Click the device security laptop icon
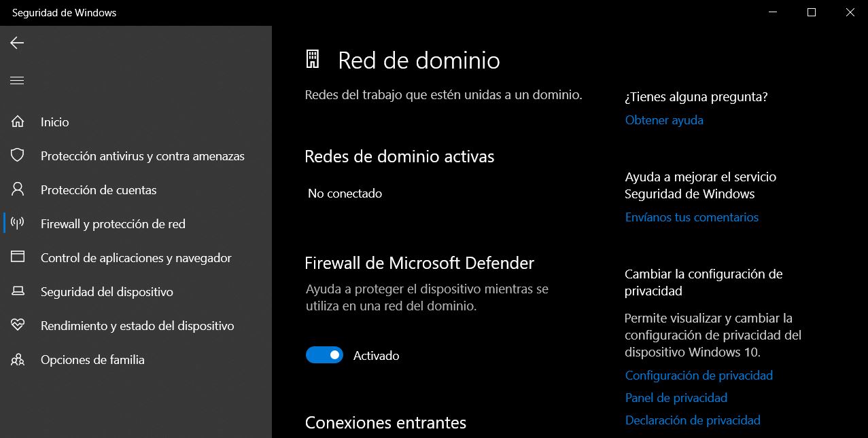 click(18, 292)
